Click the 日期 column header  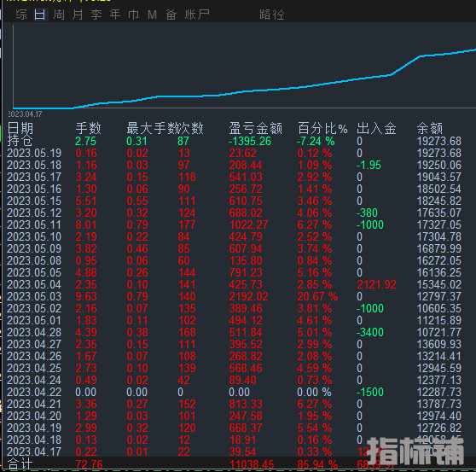pyautogui.click(x=20, y=128)
